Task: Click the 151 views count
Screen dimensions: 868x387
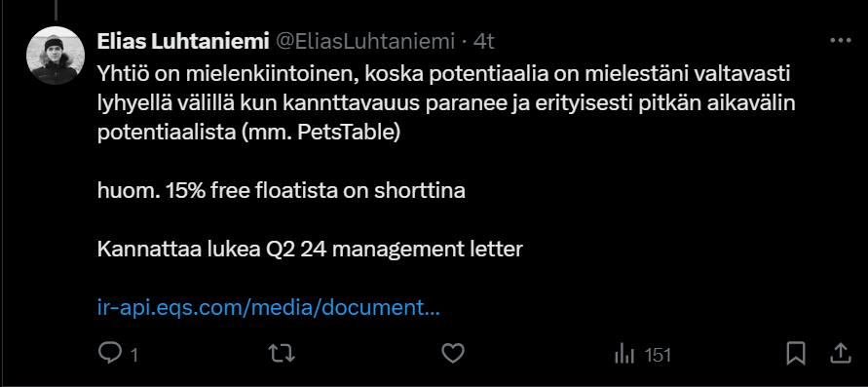Action: 659,355
